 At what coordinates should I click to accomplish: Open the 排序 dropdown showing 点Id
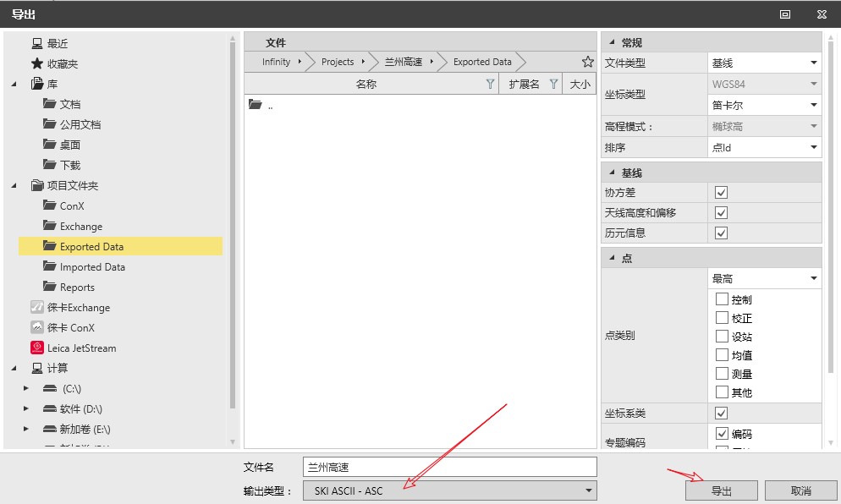764,147
